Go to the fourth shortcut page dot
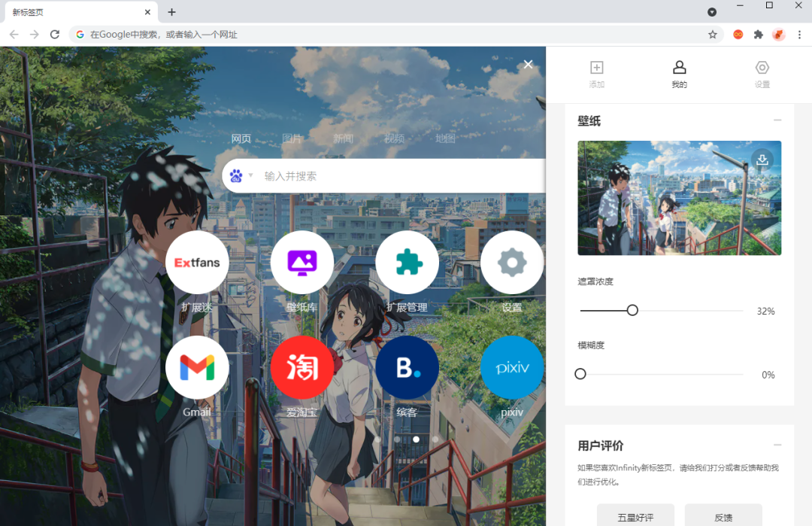The width and height of the screenshot is (812, 526). click(x=435, y=439)
